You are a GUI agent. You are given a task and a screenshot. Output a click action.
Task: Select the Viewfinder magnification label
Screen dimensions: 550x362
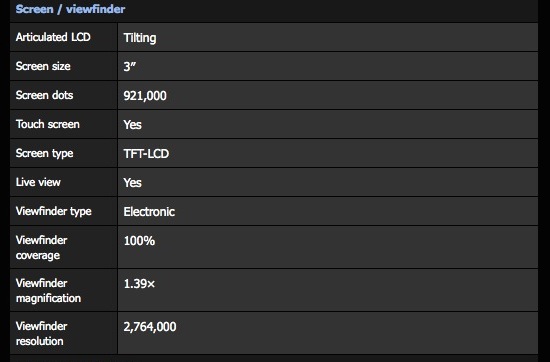click(48, 290)
